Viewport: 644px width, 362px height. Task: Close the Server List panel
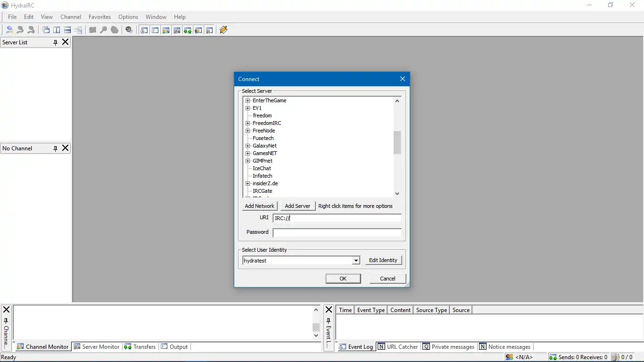tap(66, 42)
